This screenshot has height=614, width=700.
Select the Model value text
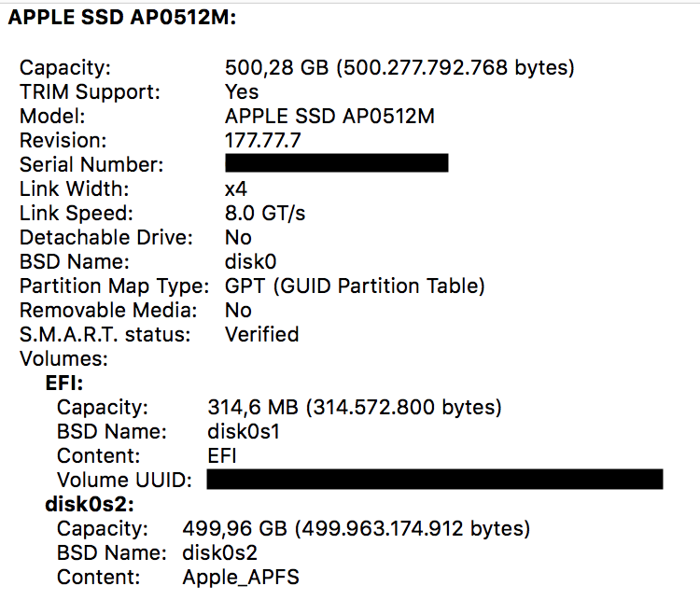click(x=329, y=117)
